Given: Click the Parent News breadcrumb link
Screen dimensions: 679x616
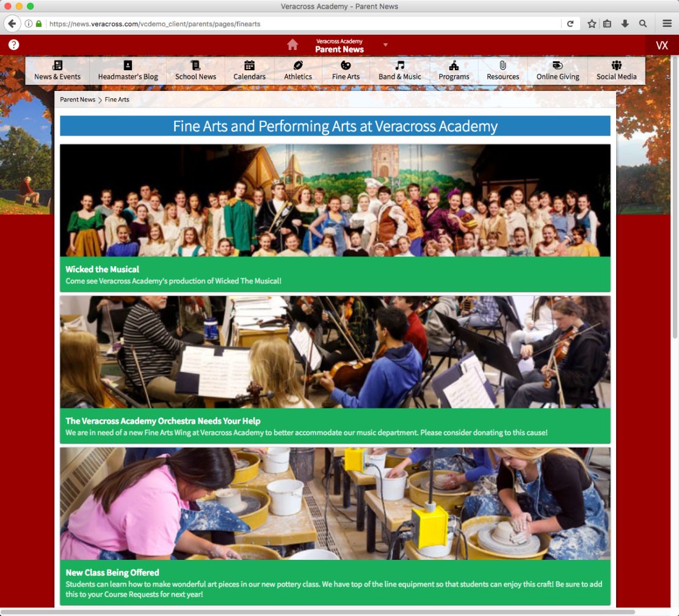Looking at the screenshot, I should pyautogui.click(x=78, y=100).
